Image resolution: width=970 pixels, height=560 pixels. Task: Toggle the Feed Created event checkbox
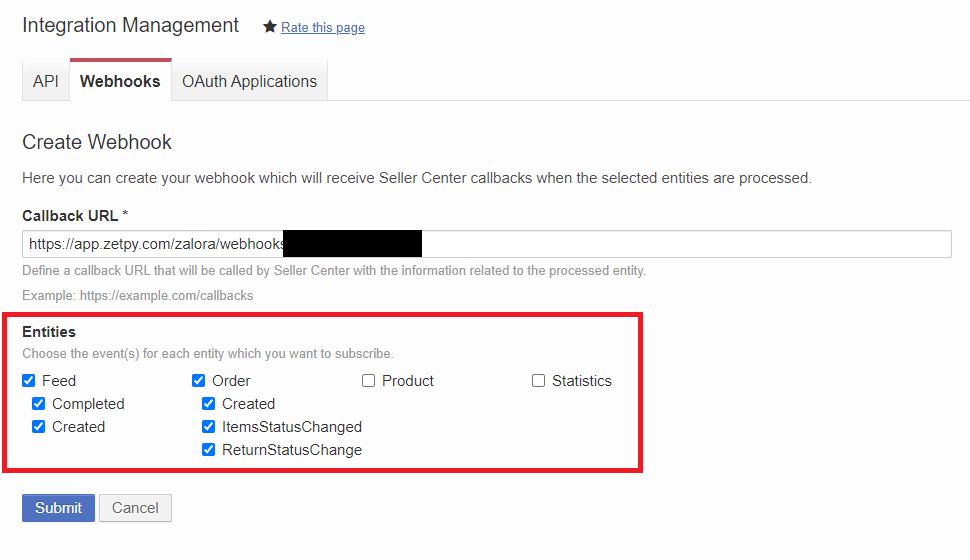point(39,427)
